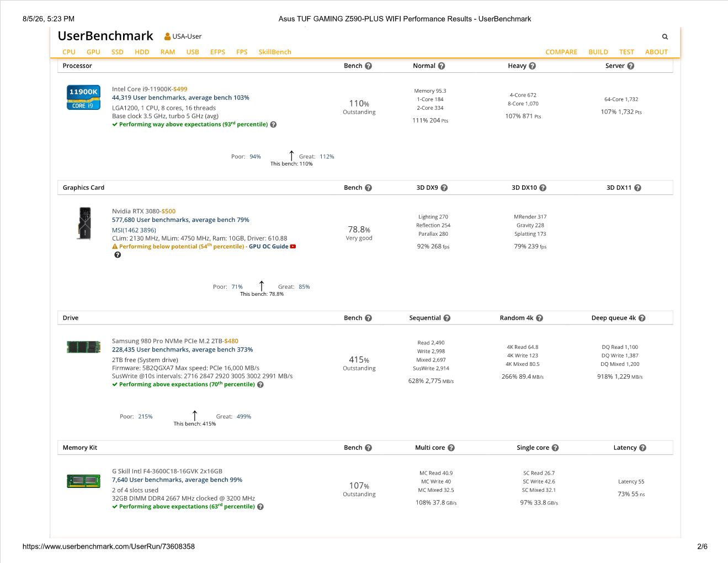Open help icon beside Sequential header

[x=447, y=318]
